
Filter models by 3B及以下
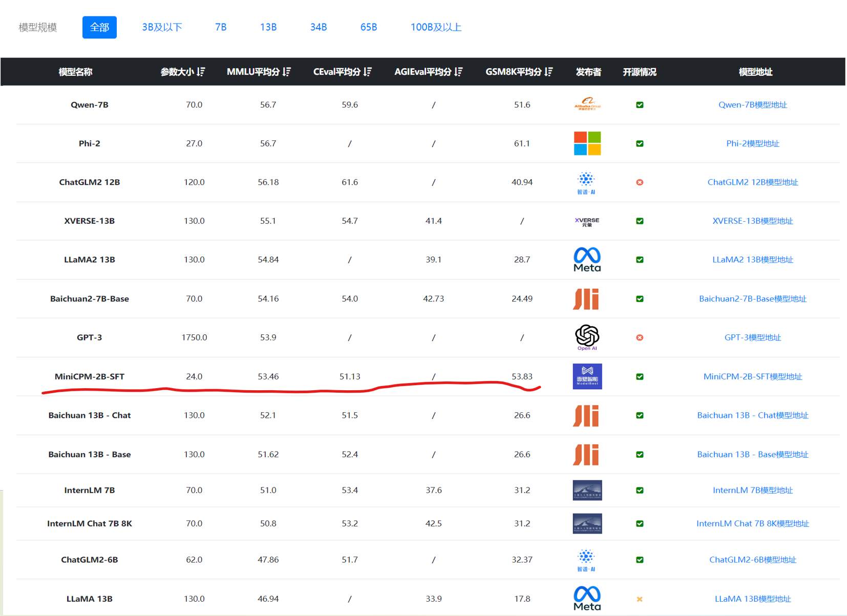(x=162, y=27)
